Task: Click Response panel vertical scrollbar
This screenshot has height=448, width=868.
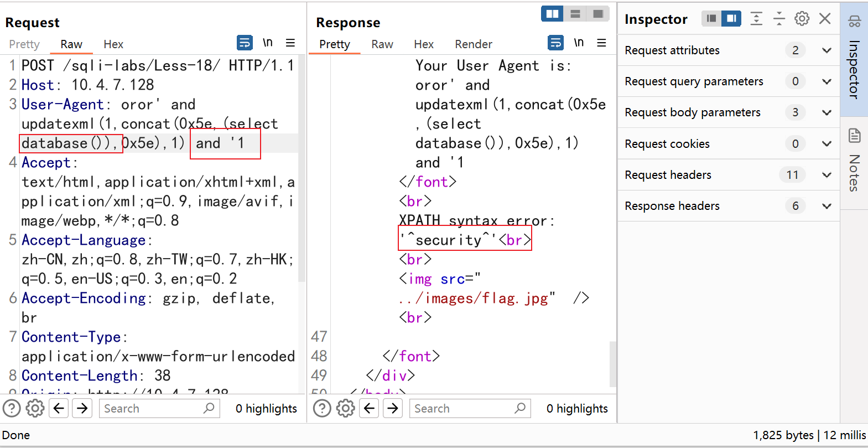Action: point(613,364)
